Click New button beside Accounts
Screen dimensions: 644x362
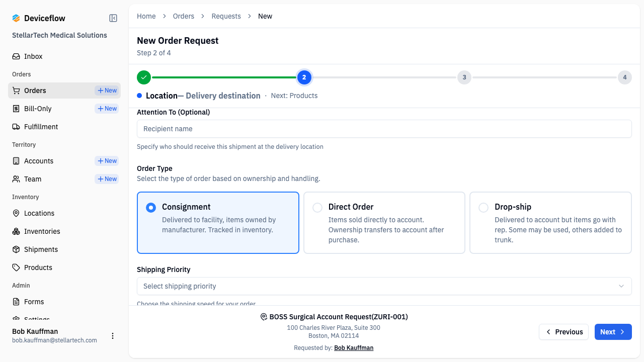(x=107, y=161)
